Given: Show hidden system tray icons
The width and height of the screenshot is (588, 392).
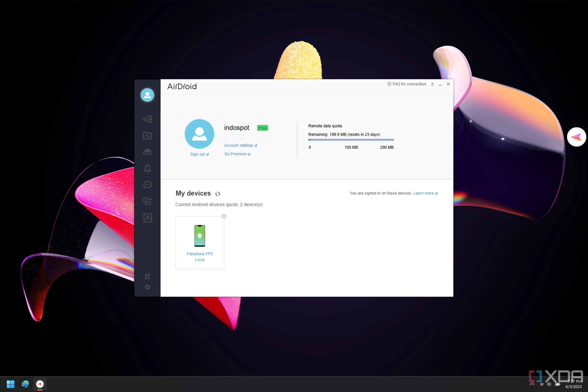Looking at the screenshot, I should click(x=531, y=384).
